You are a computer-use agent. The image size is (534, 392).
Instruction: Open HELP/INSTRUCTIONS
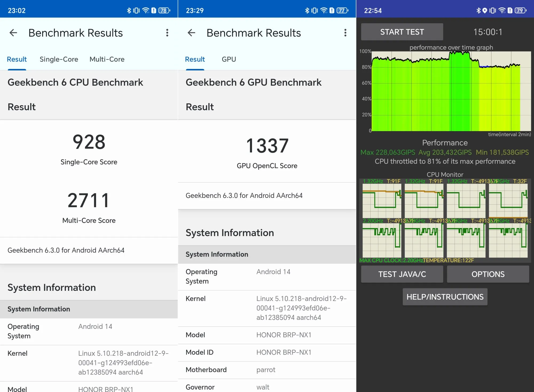point(445,297)
